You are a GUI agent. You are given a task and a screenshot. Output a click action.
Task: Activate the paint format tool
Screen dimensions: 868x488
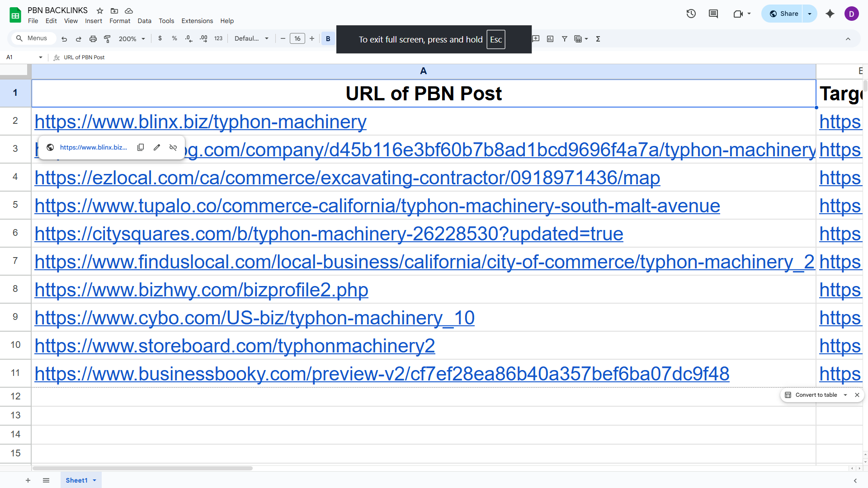[x=107, y=39]
